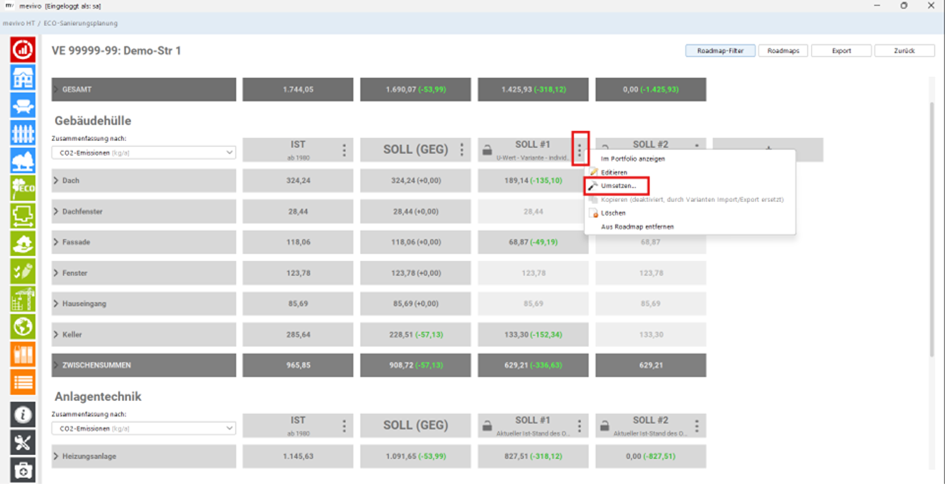The width and height of the screenshot is (945, 485).
Task: Click 'mevivo HT' breadcrumb
Action: (x=20, y=23)
